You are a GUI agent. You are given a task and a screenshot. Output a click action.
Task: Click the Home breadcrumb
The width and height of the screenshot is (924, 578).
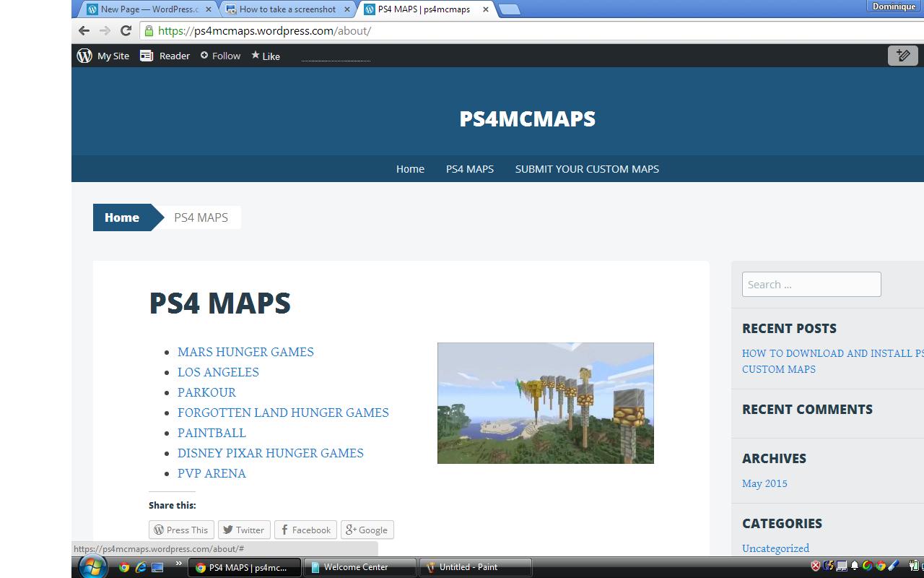click(122, 217)
